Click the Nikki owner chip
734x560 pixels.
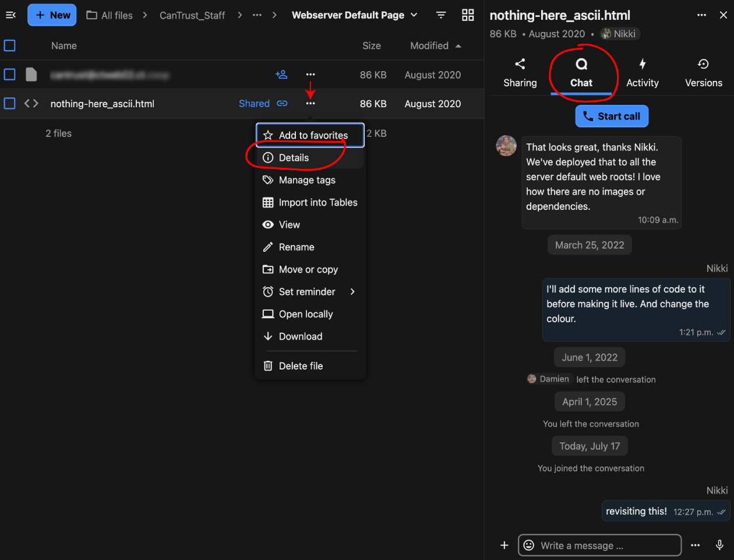pyautogui.click(x=620, y=34)
